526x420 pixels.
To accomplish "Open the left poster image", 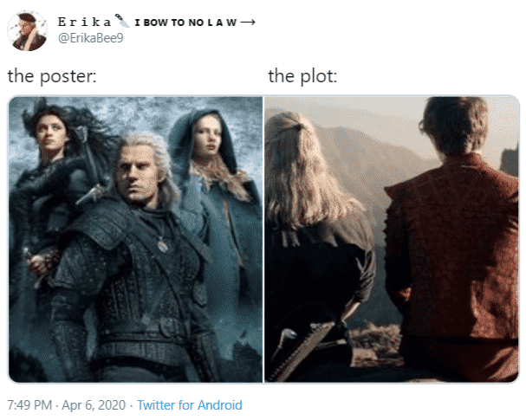I will [135, 239].
